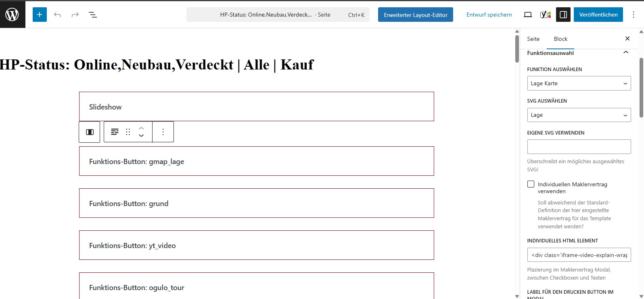
Task: Select the Funktions-Button: gmap_lage block
Action: point(257,161)
